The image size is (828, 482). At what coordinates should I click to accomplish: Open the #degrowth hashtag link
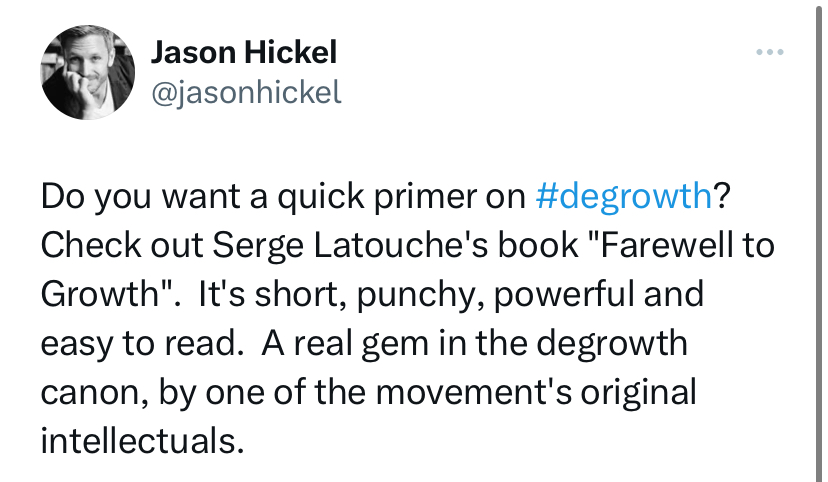tap(623, 196)
